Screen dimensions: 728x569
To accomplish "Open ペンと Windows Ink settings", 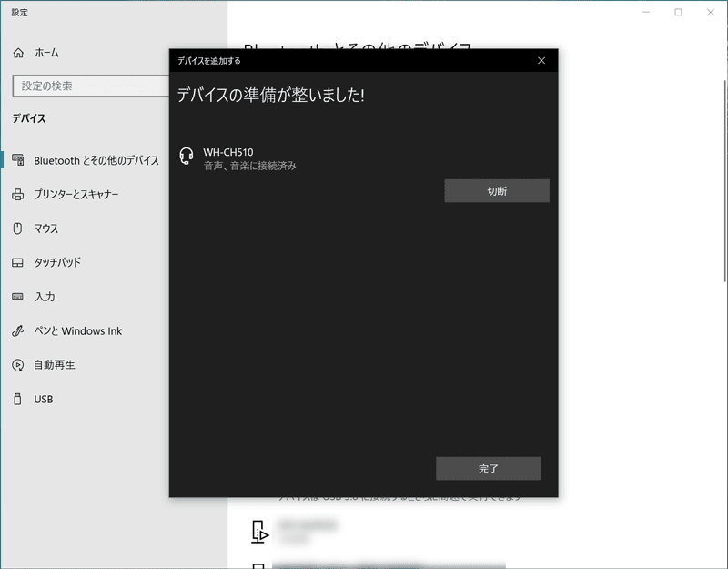I will 77,331.
